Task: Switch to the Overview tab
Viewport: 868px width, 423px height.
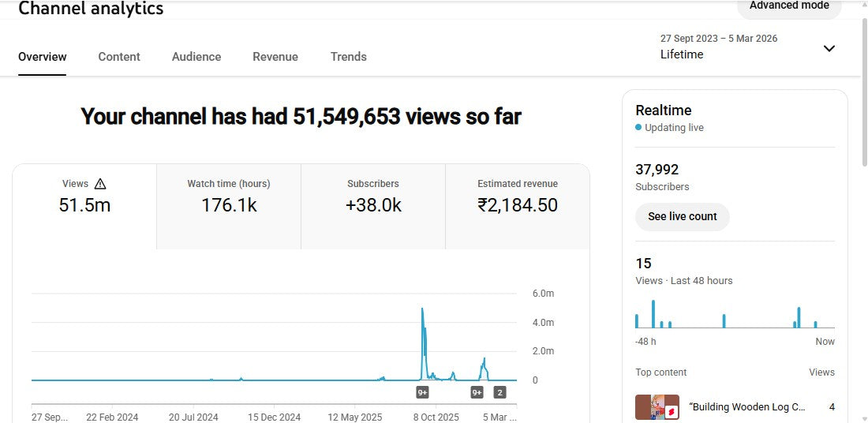Action: (43, 57)
